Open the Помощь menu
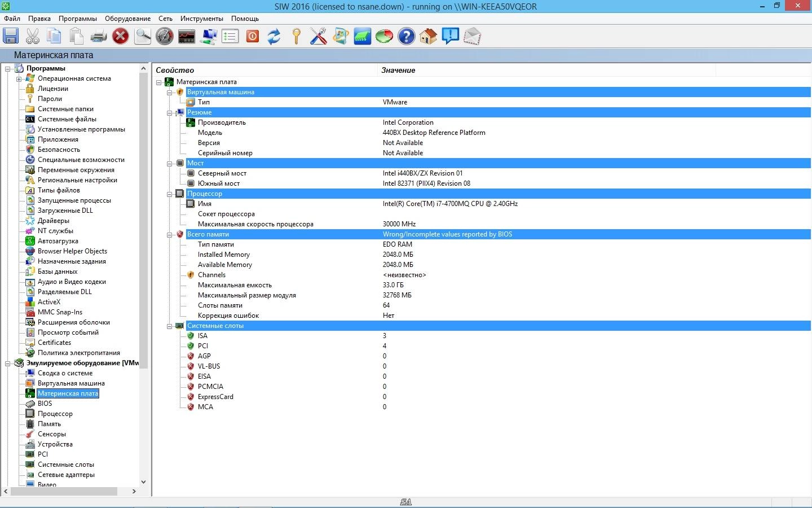The width and height of the screenshot is (812, 508). [245, 18]
